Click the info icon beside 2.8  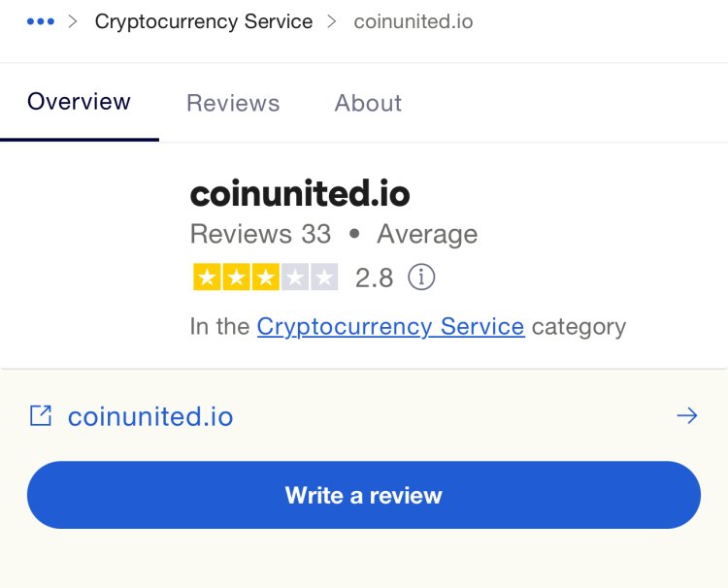[421, 278]
